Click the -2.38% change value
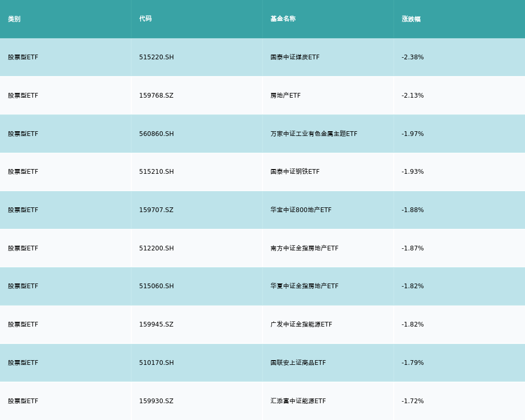Screen dimensions: 525x420 [413, 57]
